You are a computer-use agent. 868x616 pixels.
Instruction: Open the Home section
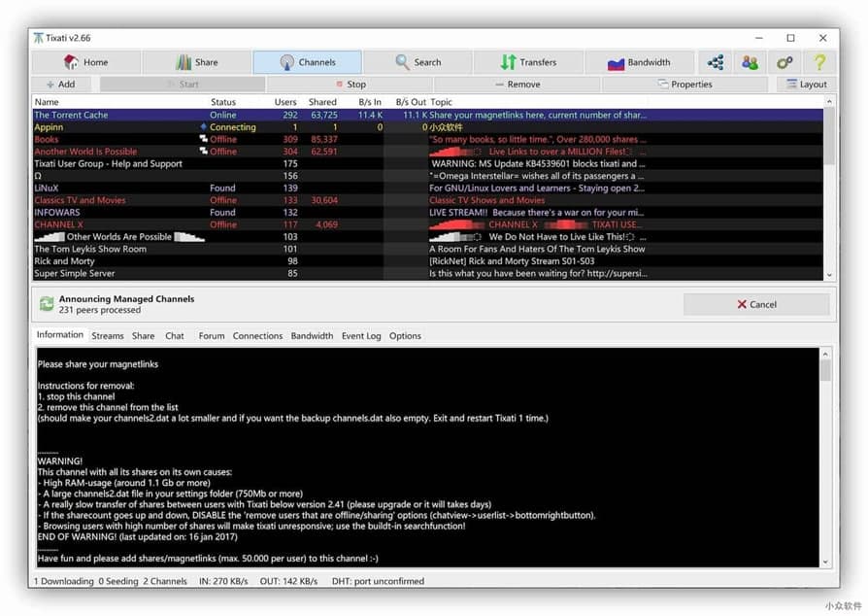pyautogui.click(x=85, y=62)
